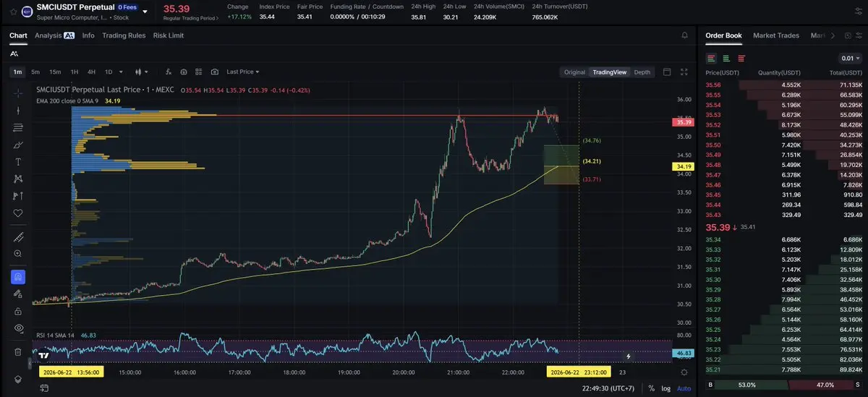Select the Order Book tab
868x397 pixels.
click(x=723, y=35)
